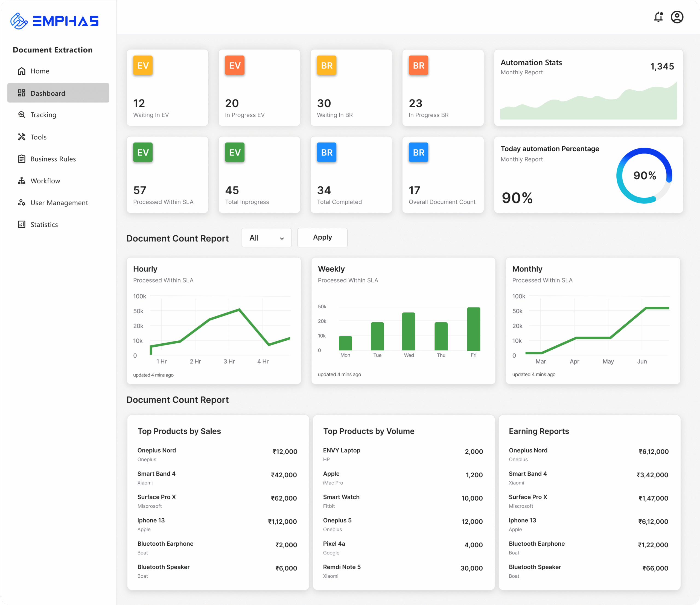This screenshot has height=605, width=700.
Task: Select Dashboard menu item
Action: tap(58, 93)
